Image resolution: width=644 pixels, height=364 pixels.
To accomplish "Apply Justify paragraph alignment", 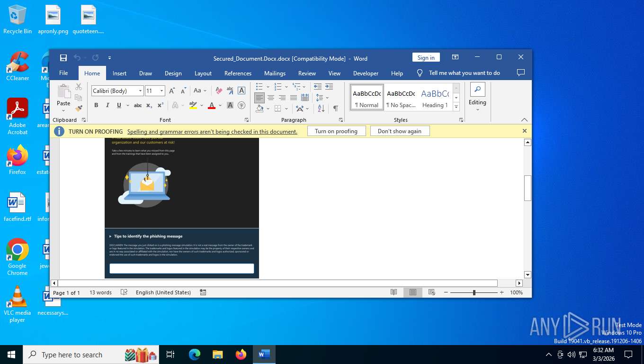I will (x=294, y=98).
